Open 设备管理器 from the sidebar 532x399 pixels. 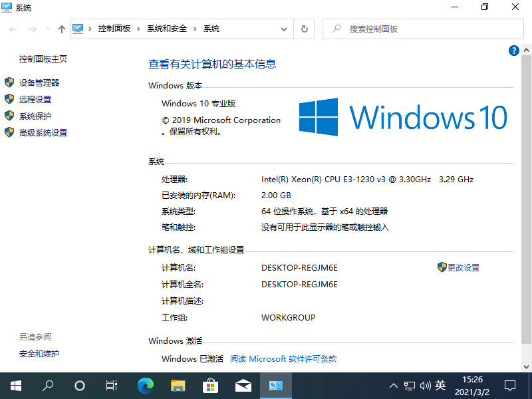pyautogui.click(x=40, y=82)
